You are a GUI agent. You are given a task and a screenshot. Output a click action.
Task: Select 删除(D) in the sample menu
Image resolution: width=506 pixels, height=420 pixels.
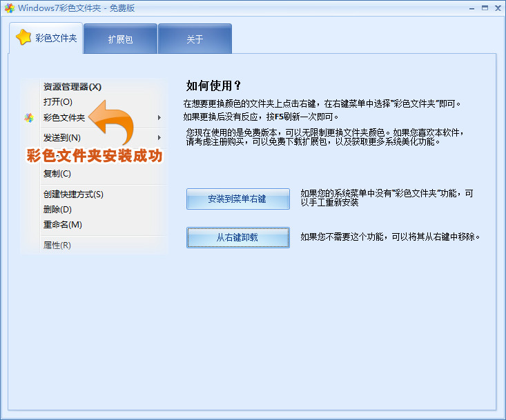point(57,209)
